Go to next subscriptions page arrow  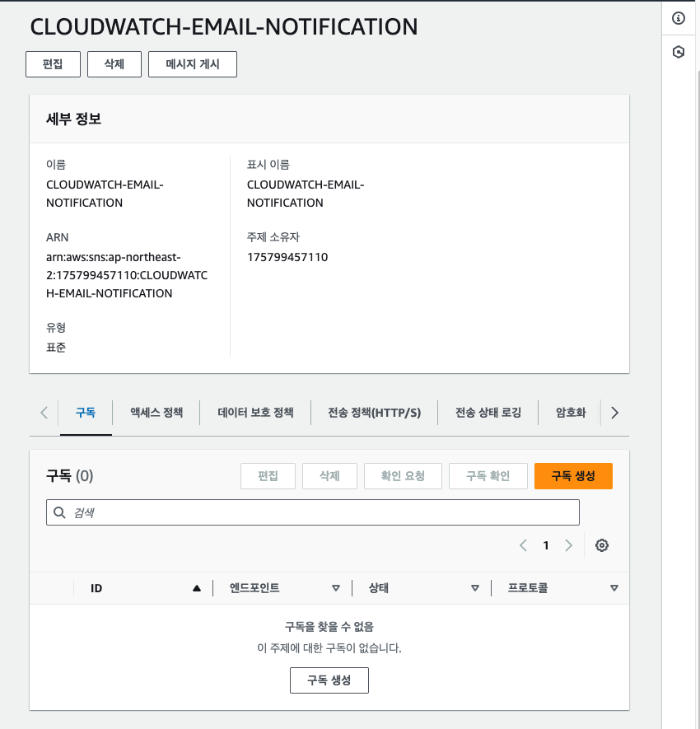(x=568, y=545)
